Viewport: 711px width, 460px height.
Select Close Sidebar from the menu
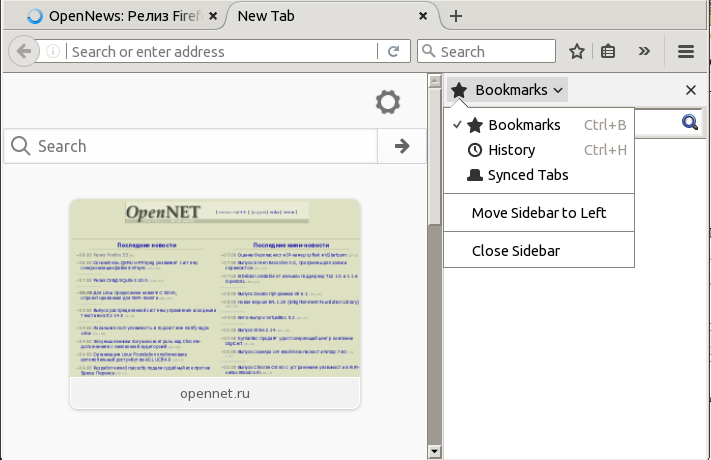[x=515, y=251]
